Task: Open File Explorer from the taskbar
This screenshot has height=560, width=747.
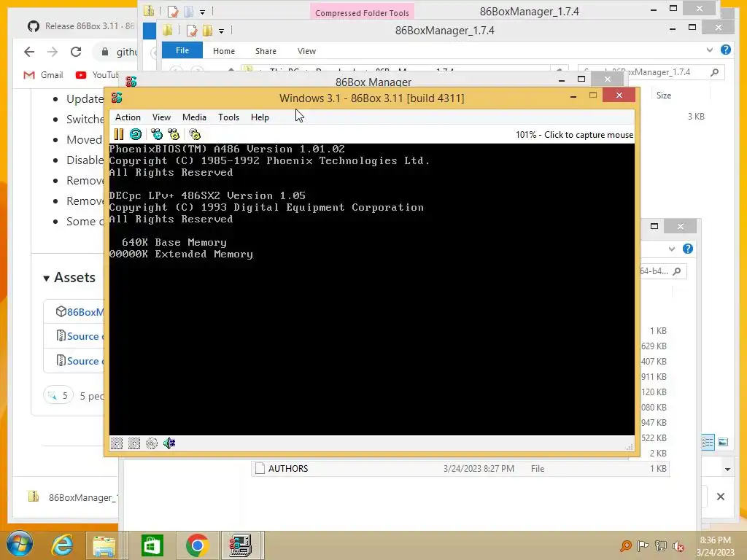Action: [x=104, y=545]
